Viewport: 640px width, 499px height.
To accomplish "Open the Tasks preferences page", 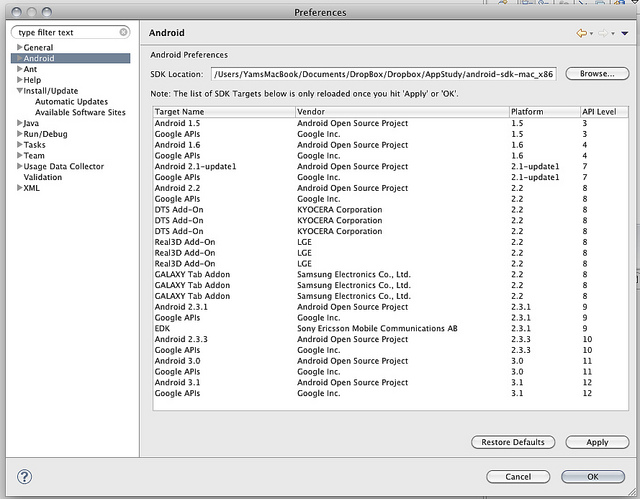I will coord(35,145).
